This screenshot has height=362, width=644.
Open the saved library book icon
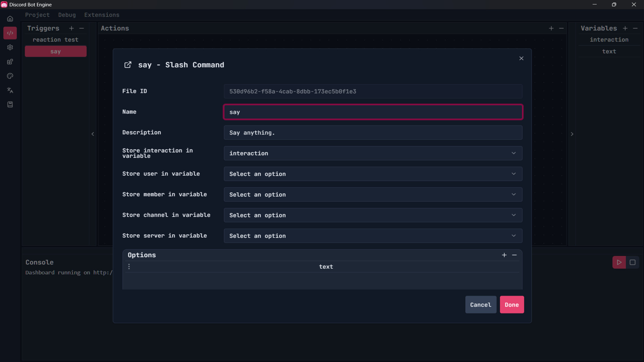coord(10,105)
